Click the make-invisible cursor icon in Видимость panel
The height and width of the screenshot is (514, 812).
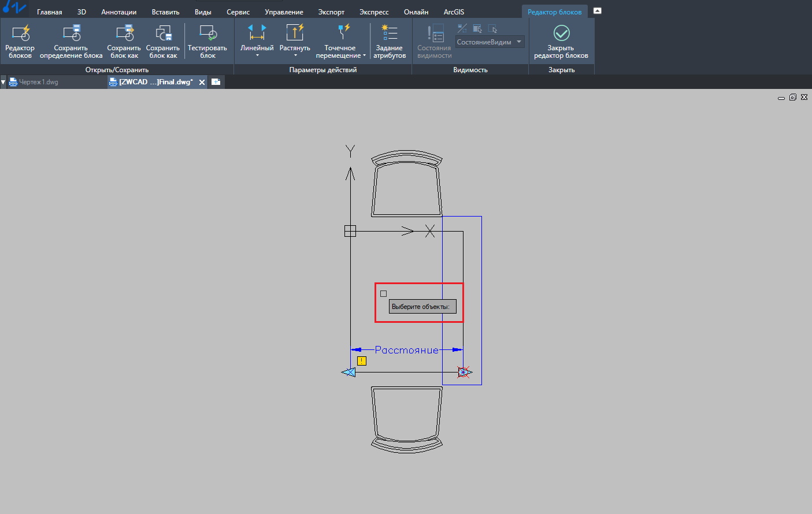[x=492, y=28]
